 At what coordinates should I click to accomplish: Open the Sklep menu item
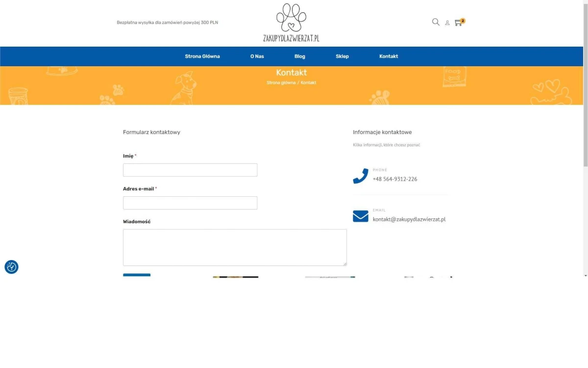point(342,56)
